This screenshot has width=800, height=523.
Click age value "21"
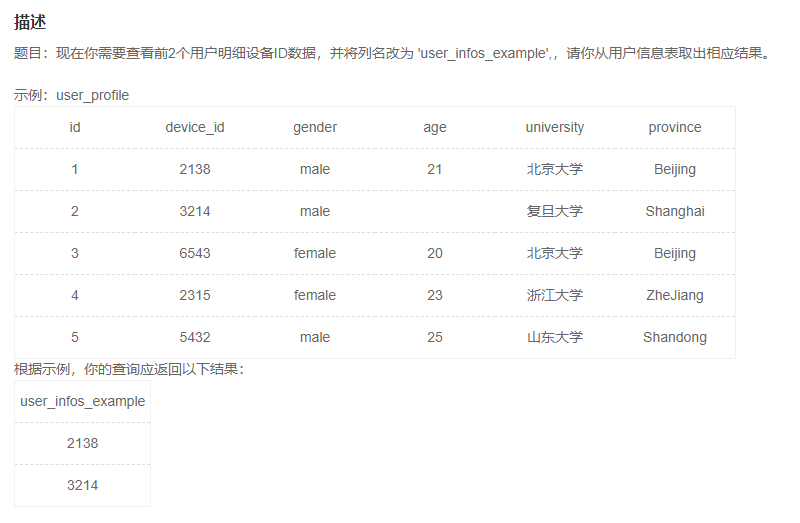click(435, 169)
